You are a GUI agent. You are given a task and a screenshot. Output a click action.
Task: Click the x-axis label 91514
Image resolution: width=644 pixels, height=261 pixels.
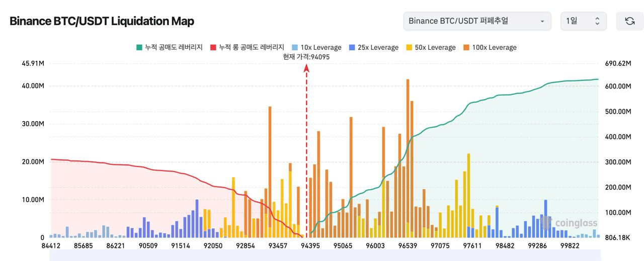point(181,246)
